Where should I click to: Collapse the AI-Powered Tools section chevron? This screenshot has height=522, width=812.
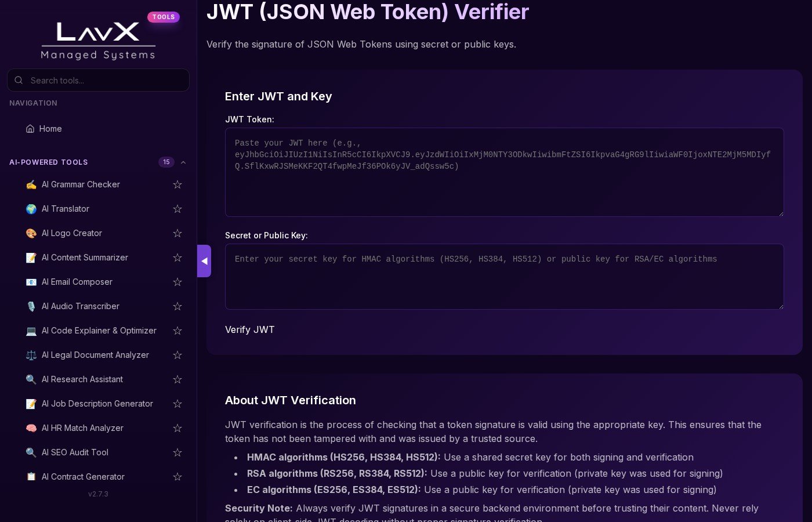183,162
